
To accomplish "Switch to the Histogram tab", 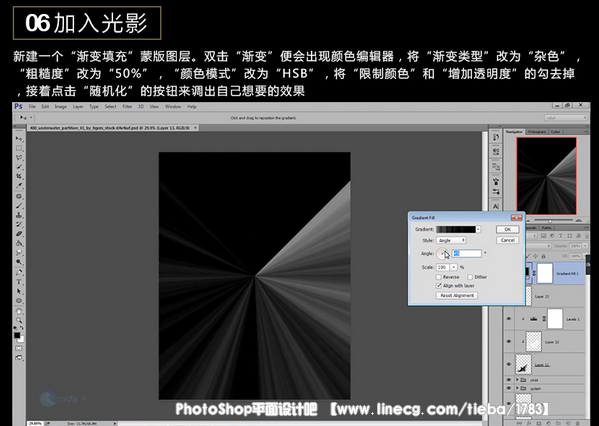I will point(537,132).
